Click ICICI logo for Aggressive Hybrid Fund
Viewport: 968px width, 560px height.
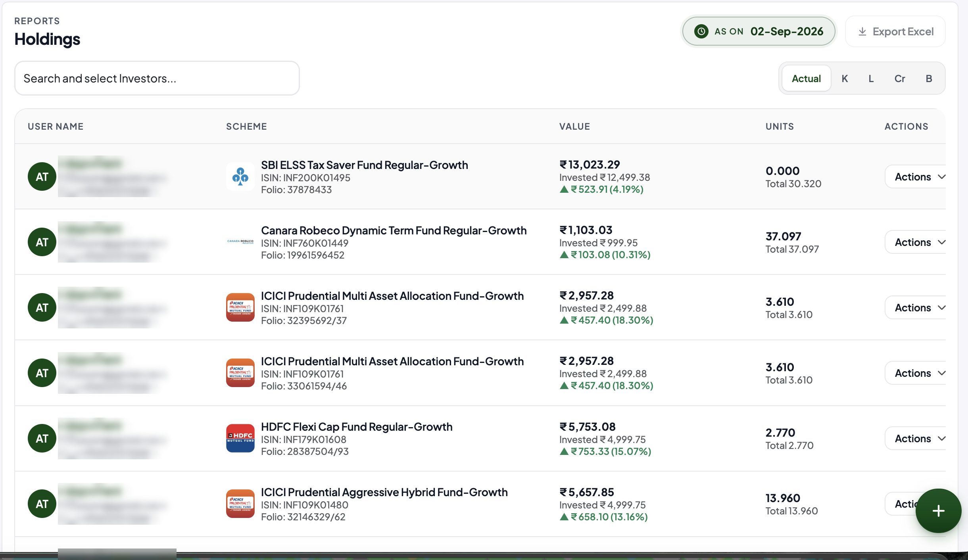click(x=240, y=504)
